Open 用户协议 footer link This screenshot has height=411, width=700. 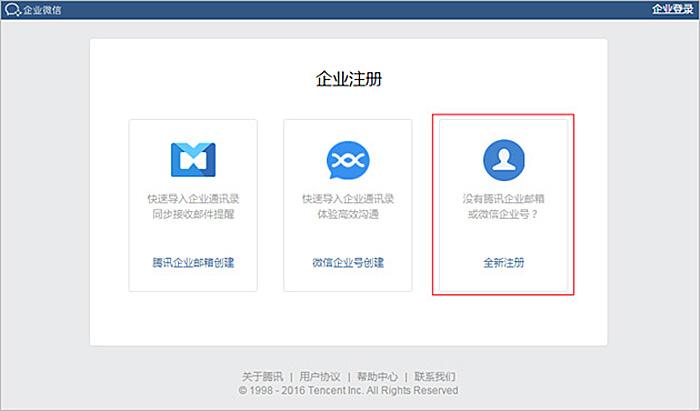[x=320, y=376]
